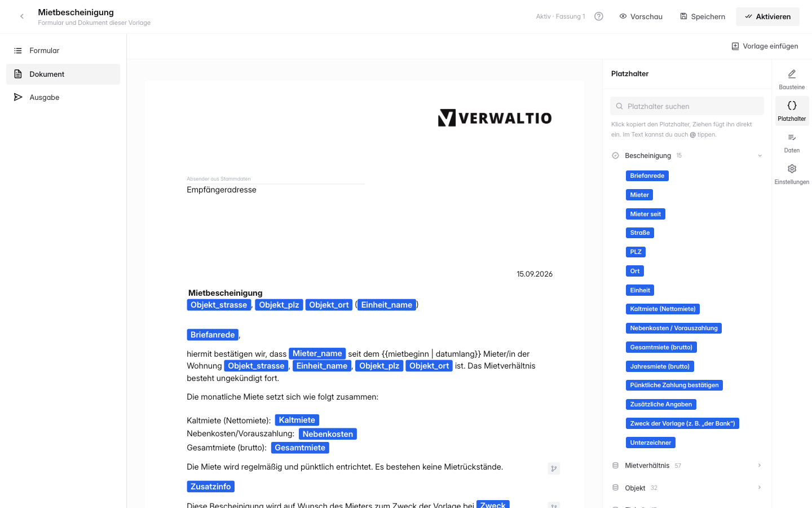Copy the Mieter seit placeholder chip
The width and height of the screenshot is (812, 508).
click(646, 214)
